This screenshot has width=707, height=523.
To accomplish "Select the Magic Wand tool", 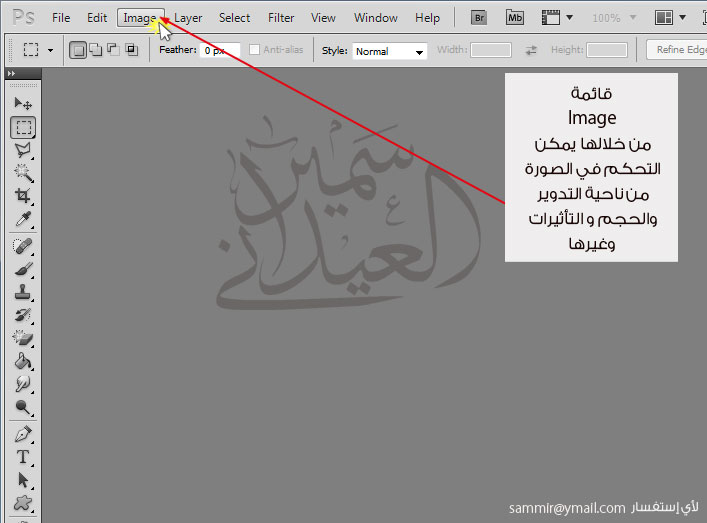I will tap(23, 173).
